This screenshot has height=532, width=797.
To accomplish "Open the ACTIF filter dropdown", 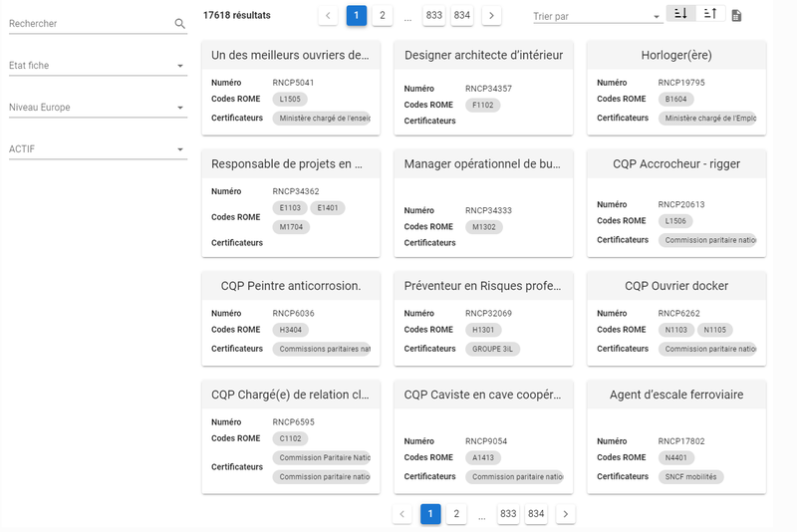I will pos(97,149).
